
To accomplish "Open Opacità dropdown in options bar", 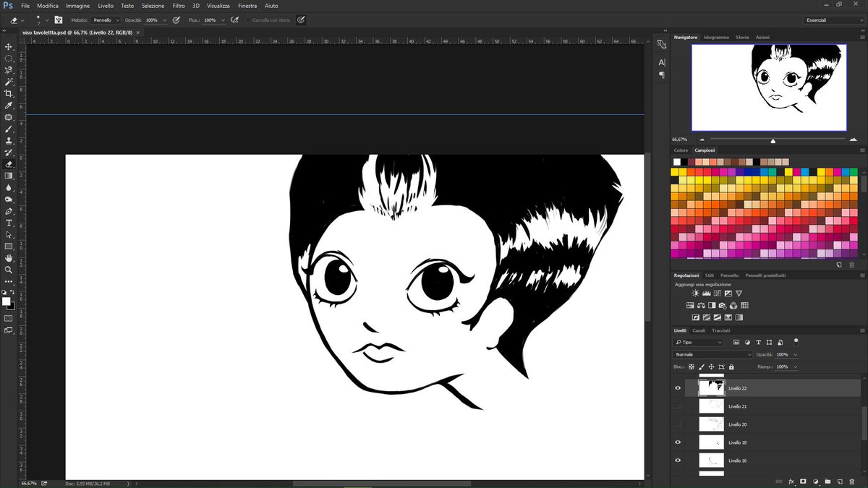I will [x=165, y=20].
